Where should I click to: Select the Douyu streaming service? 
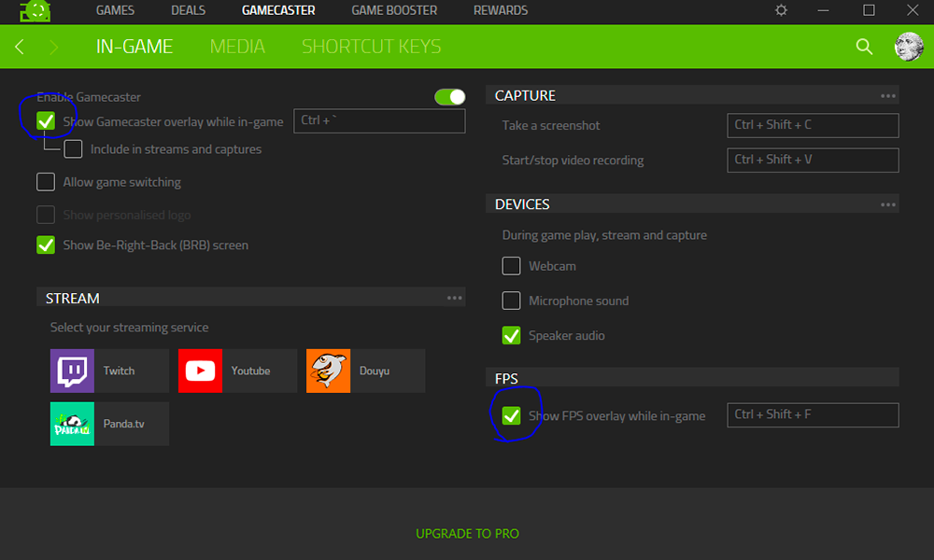365,371
